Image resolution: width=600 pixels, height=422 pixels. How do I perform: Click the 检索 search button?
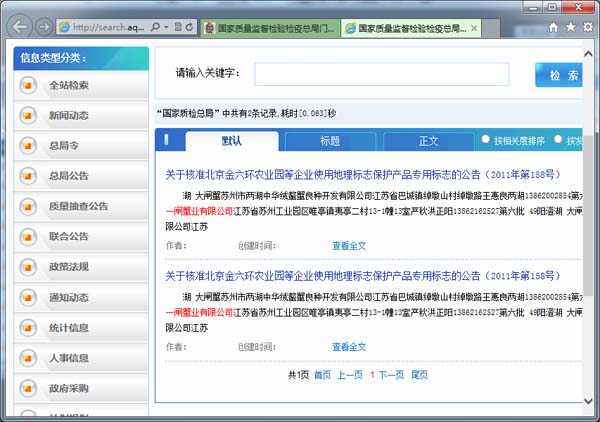pyautogui.click(x=559, y=75)
